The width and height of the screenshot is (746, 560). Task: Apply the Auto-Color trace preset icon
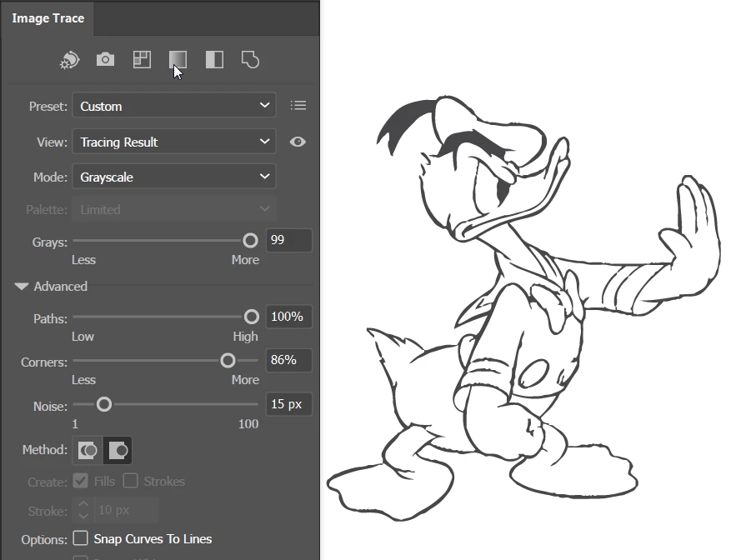(69, 61)
